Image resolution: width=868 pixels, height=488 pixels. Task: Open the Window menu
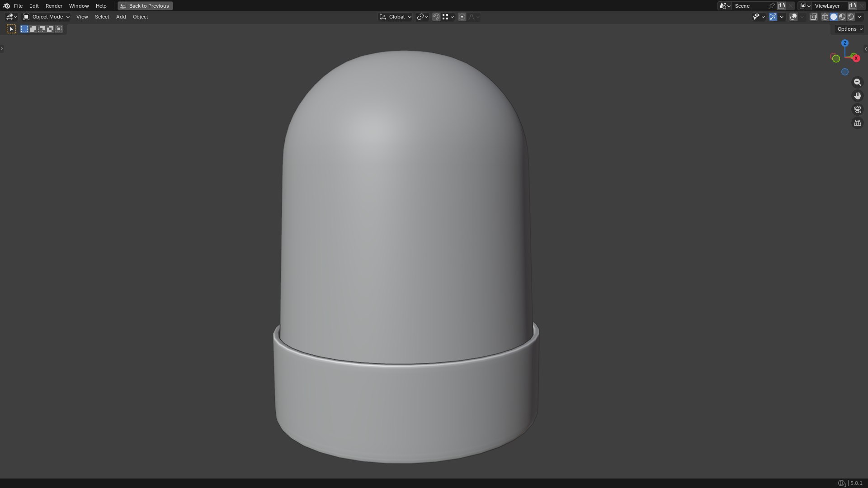(79, 6)
